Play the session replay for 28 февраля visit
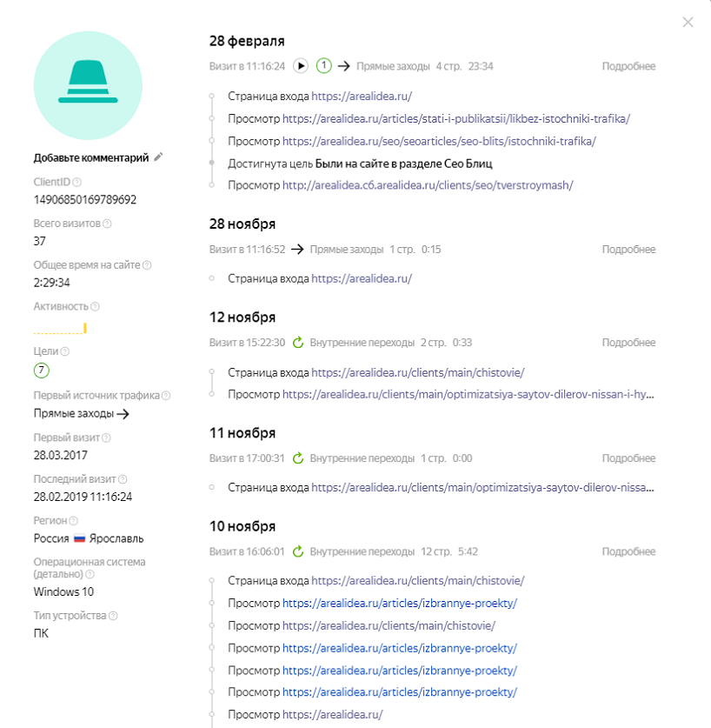Image resolution: width=711 pixels, height=728 pixels. coord(301,66)
